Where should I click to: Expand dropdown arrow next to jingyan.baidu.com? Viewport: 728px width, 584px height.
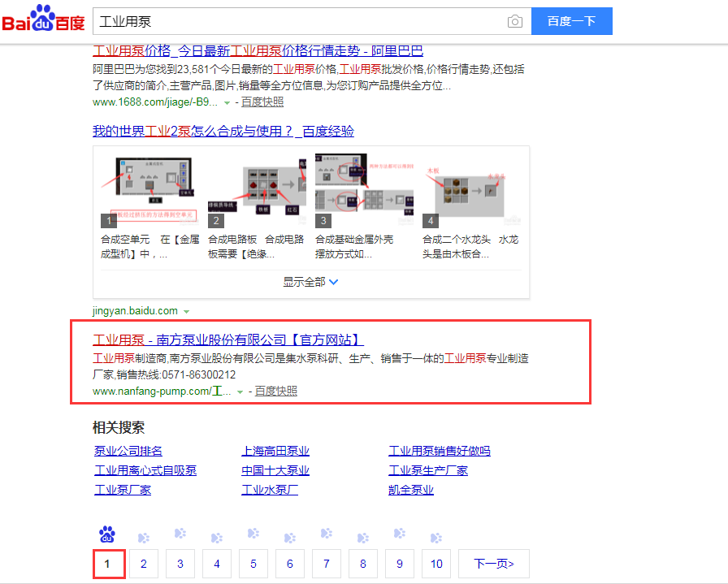[x=186, y=312]
